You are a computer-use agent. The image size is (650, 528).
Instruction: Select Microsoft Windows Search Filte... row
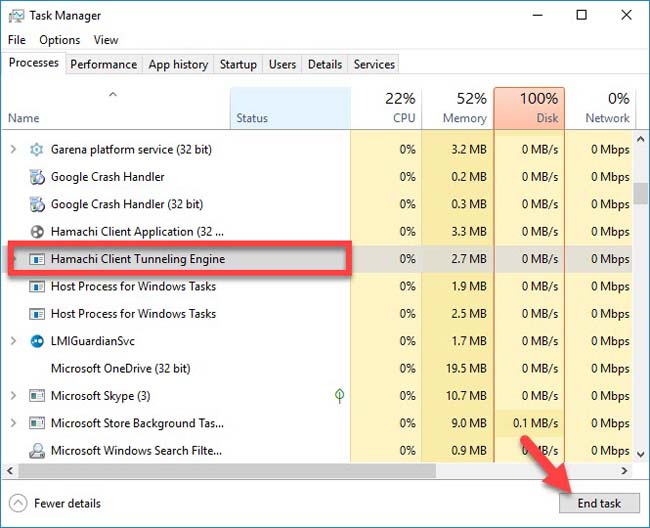(317, 450)
